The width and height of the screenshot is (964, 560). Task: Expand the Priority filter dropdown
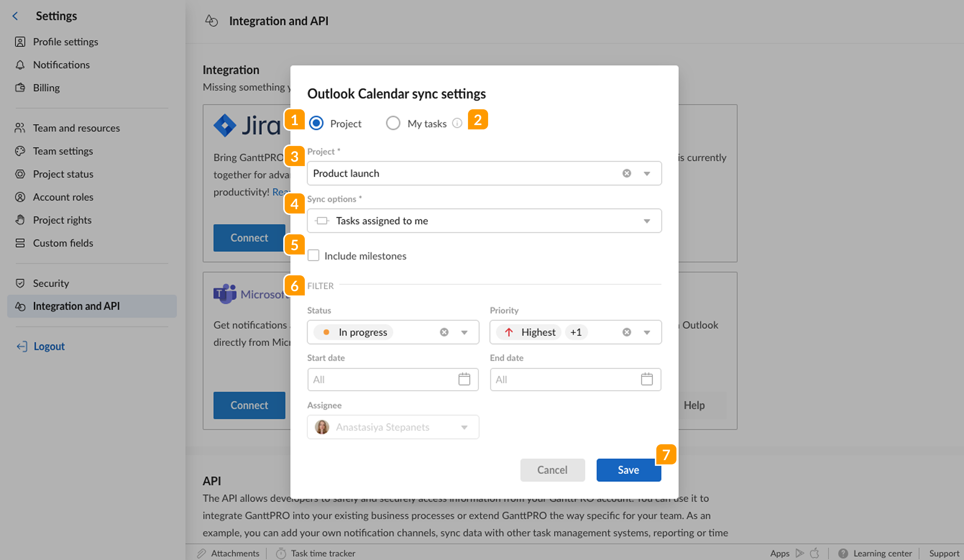coord(647,332)
